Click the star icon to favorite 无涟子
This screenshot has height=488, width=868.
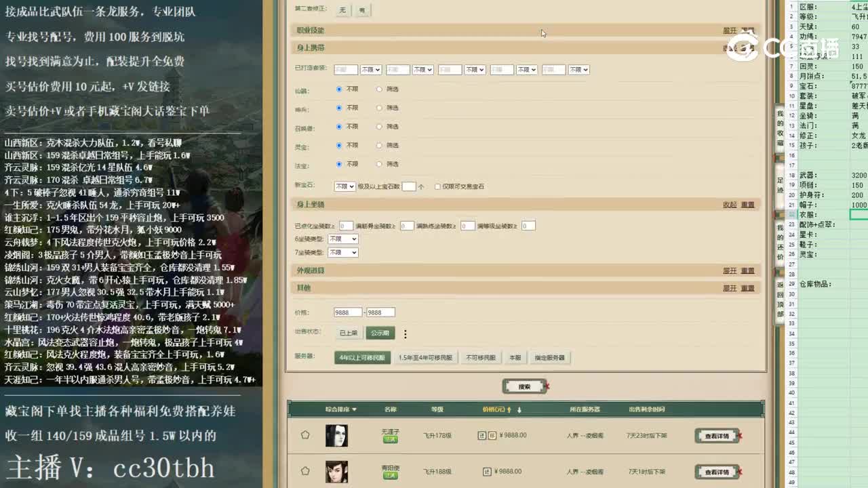(305, 435)
